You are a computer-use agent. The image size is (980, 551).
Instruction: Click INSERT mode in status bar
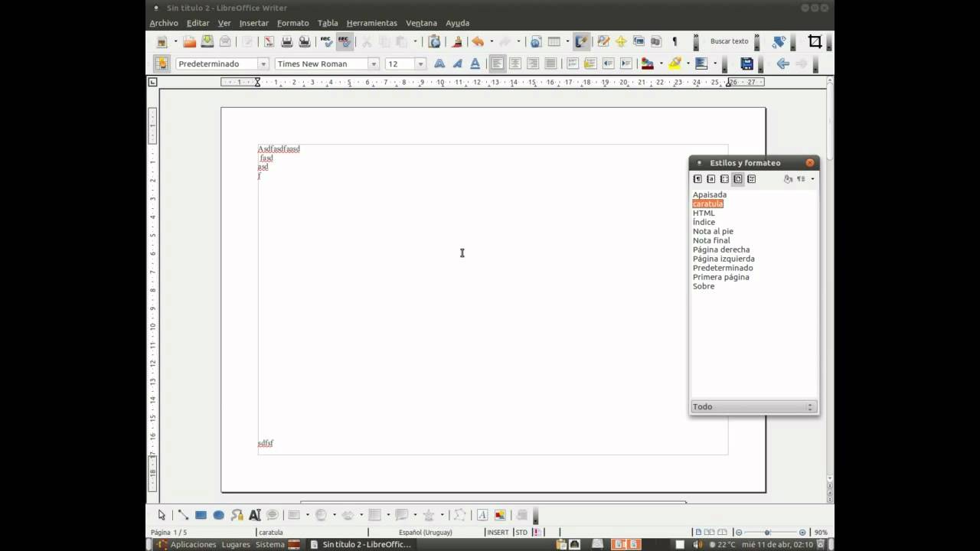click(498, 532)
